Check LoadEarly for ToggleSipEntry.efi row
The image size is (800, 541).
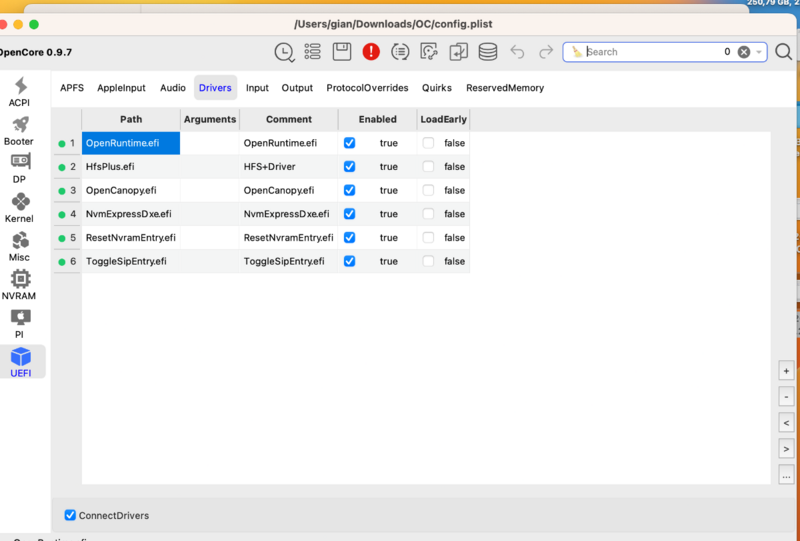click(x=429, y=261)
